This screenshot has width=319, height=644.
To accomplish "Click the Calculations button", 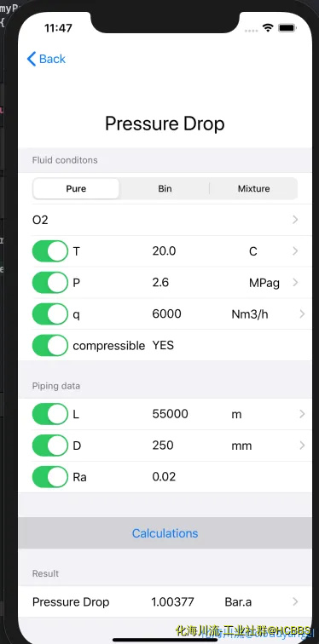I will (165, 533).
